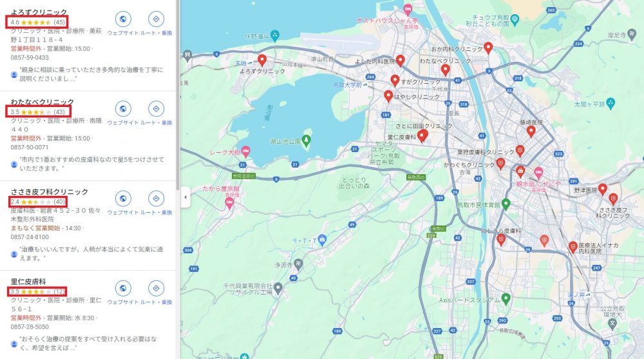Click 津ノ井 station label
Screen dimensions: 644x359
(576, 295)
